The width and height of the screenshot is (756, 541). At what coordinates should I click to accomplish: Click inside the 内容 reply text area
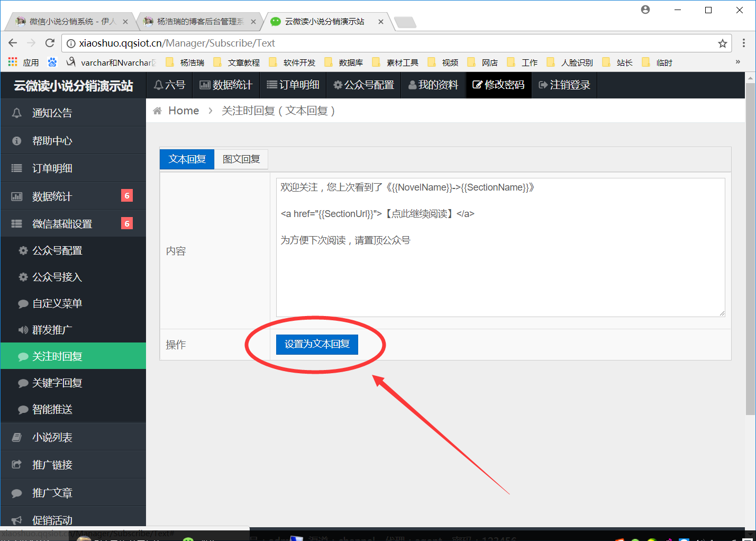point(500,247)
